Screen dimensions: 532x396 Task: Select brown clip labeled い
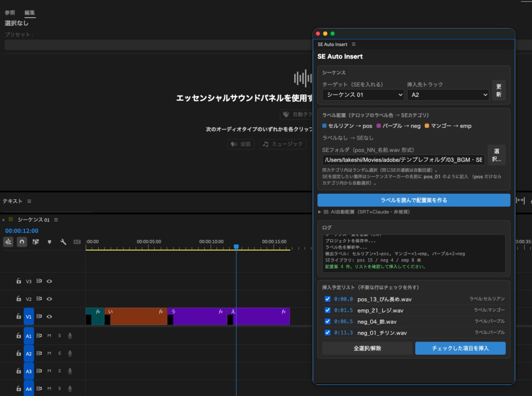pyautogui.click(x=136, y=316)
